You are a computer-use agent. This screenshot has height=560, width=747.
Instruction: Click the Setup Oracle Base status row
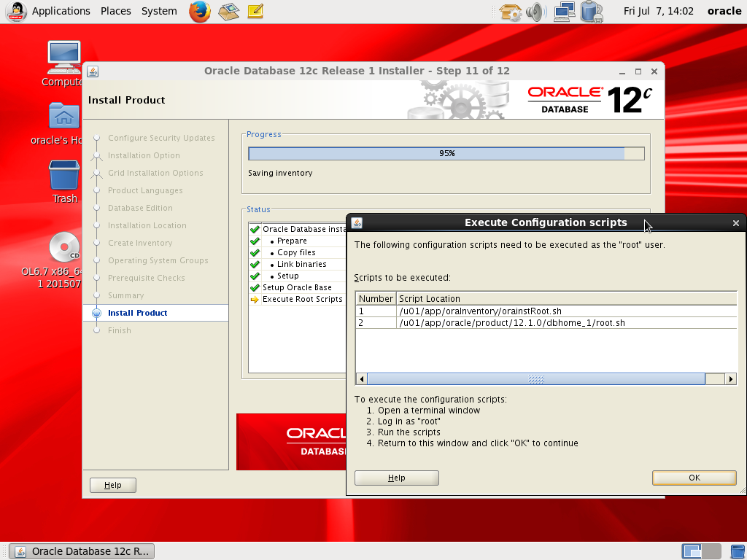(x=297, y=287)
